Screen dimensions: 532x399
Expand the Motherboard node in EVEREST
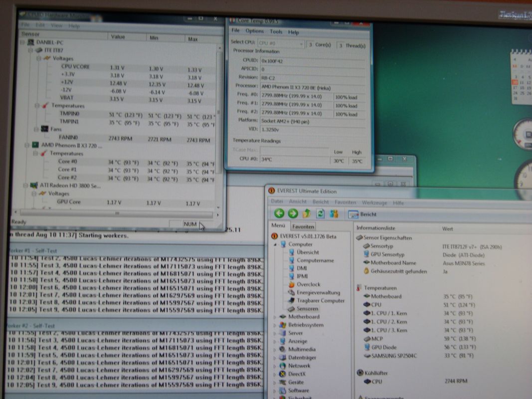[x=275, y=317]
